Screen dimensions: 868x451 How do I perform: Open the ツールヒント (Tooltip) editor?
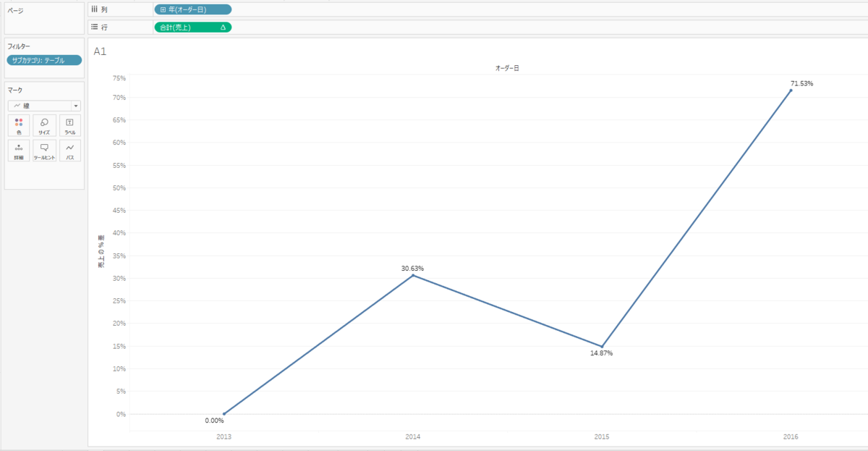43,150
